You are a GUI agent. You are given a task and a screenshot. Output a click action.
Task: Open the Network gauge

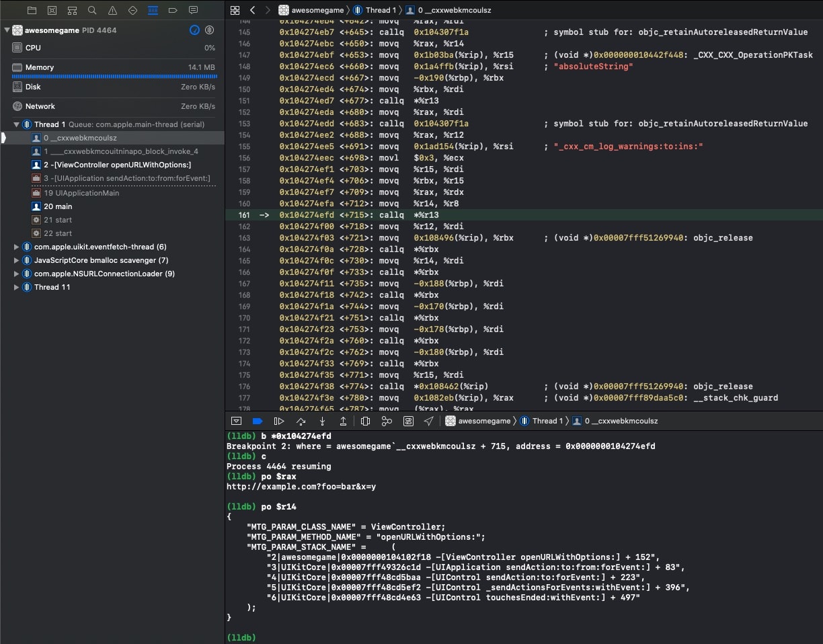click(112, 106)
